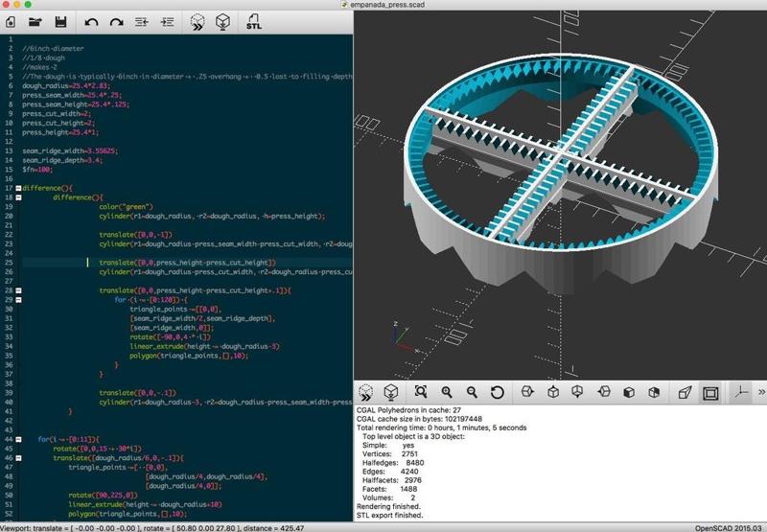The height and width of the screenshot is (532, 767).
Task: Click the XYZ axis indicator in the viewport
Action: coord(405,339)
